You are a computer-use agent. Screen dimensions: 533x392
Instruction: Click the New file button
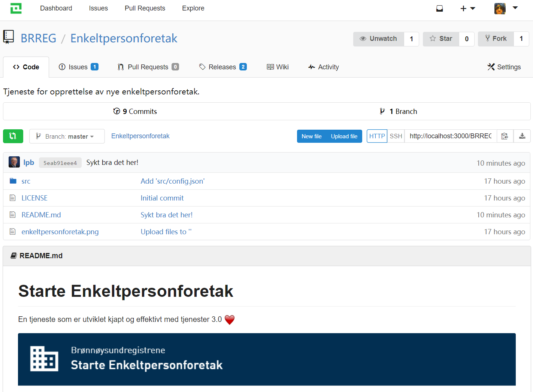[x=312, y=136]
